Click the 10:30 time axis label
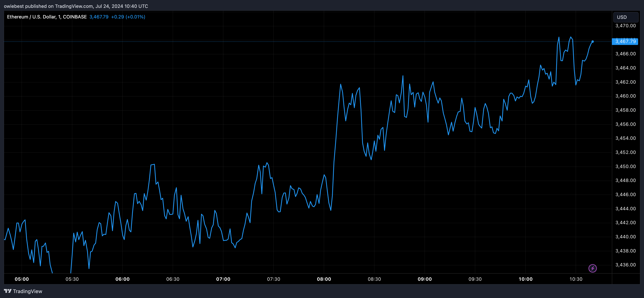The width and height of the screenshot is (644, 298). click(x=576, y=279)
